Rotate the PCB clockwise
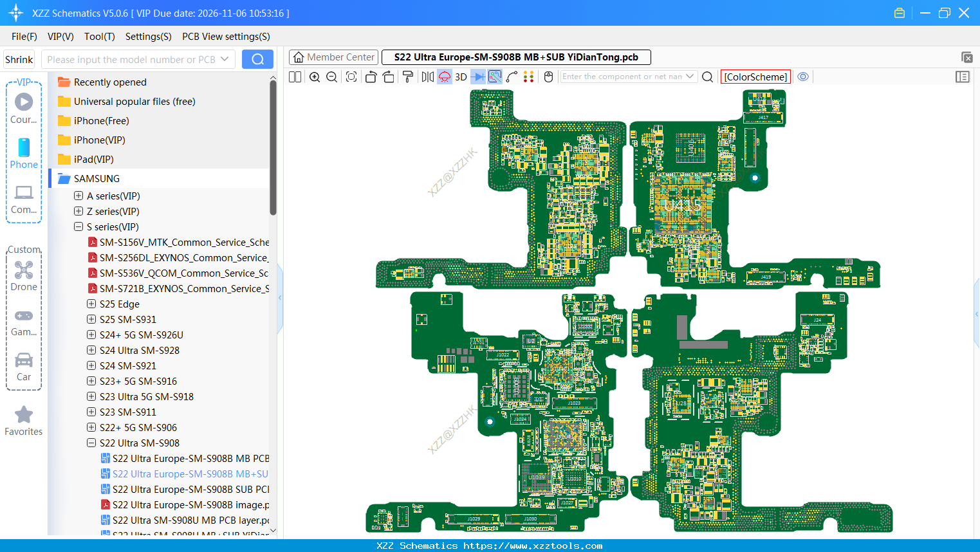The image size is (980, 552). tap(389, 77)
